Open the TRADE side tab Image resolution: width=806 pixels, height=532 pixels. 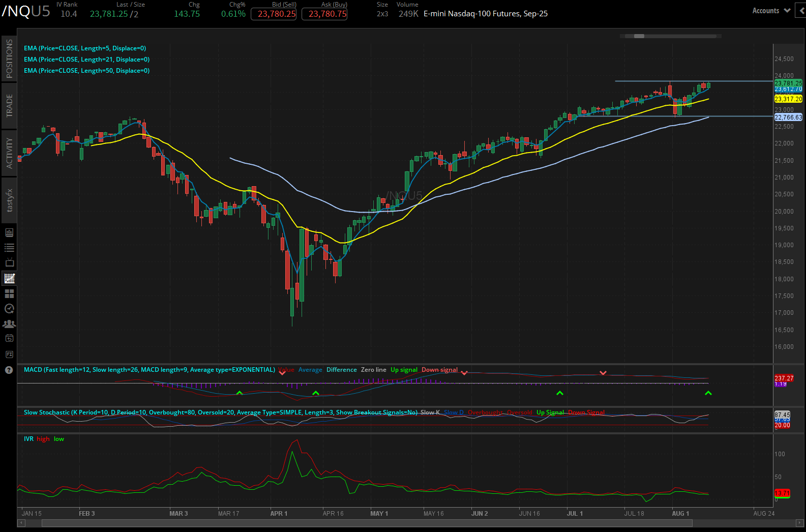point(9,106)
